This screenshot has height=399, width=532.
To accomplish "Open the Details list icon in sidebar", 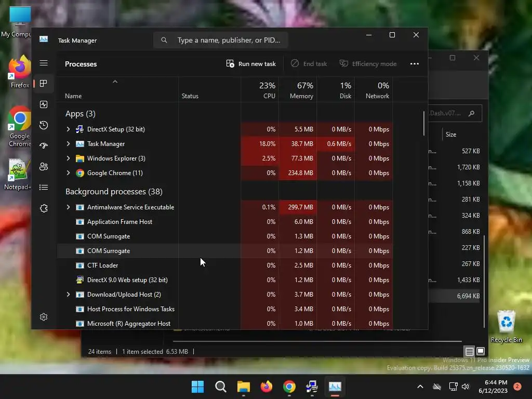I will pyautogui.click(x=44, y=187).
